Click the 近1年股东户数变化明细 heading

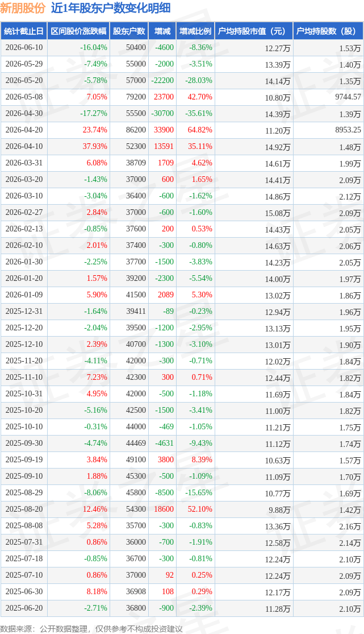click(111, 8)
